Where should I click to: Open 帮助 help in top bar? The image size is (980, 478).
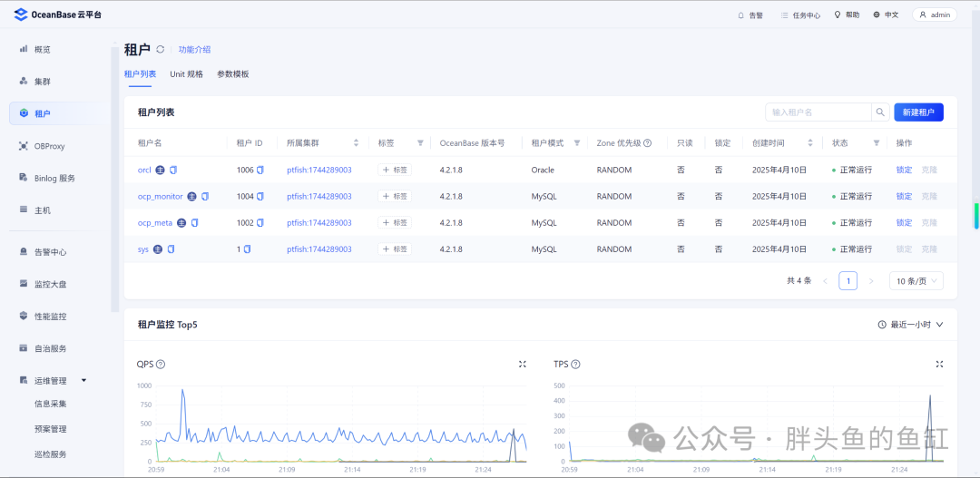coord(847,15)
